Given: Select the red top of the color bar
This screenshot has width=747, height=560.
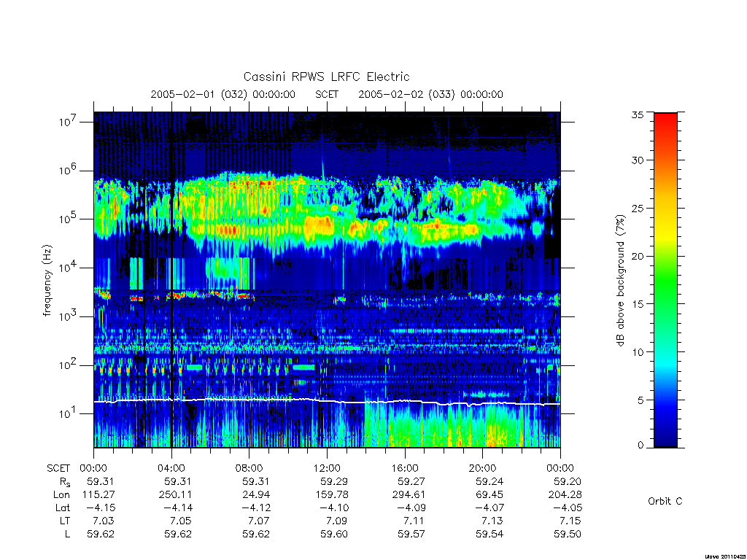Looking at the screenshot, I should (x=665, y=128).
